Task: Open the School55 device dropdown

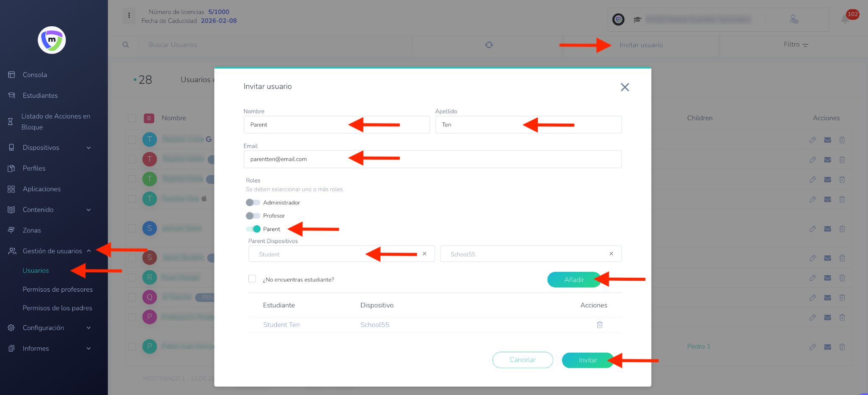Action: (526, 254)
